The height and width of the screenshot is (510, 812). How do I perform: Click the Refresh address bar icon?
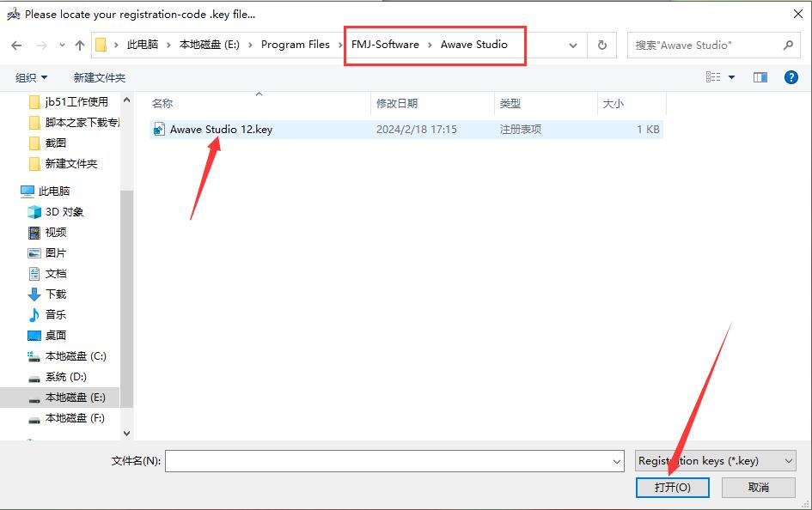601,46
